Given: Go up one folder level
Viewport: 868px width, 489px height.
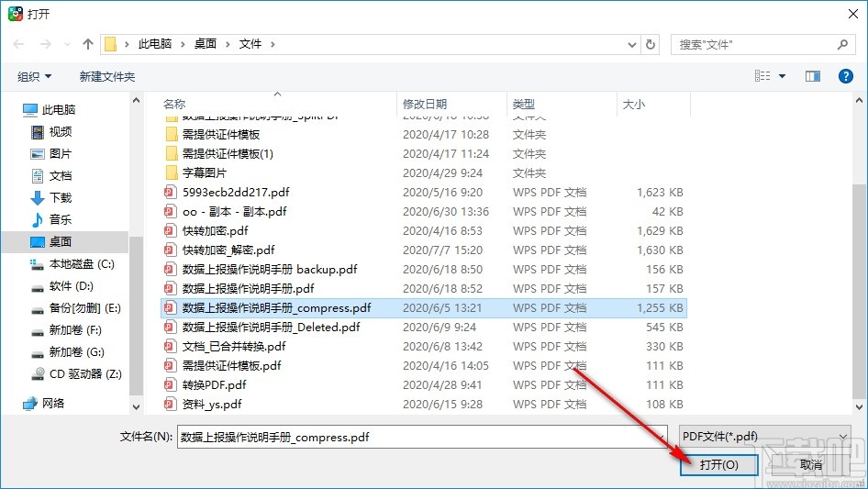Looking at the screenshot, I should point(88,44).
